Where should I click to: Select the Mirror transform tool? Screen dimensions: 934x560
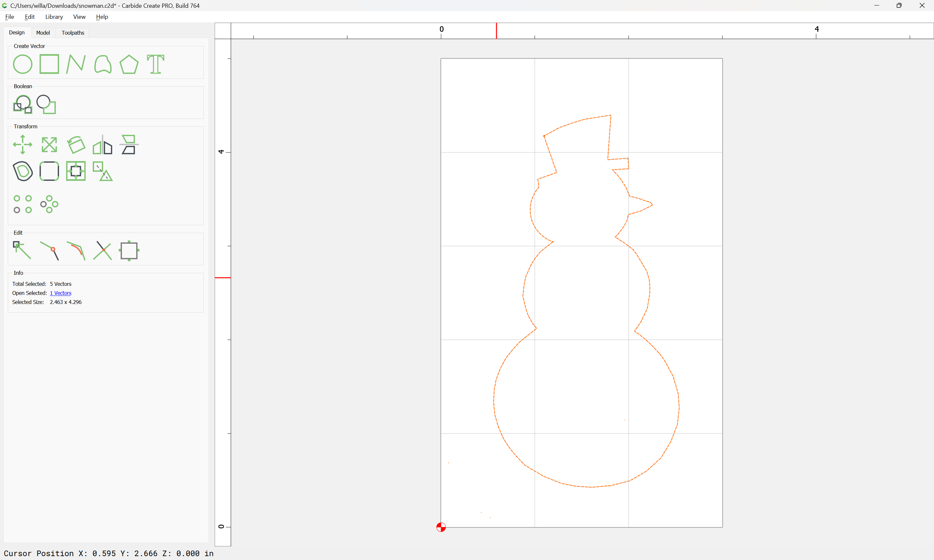(x=103, y=145)
